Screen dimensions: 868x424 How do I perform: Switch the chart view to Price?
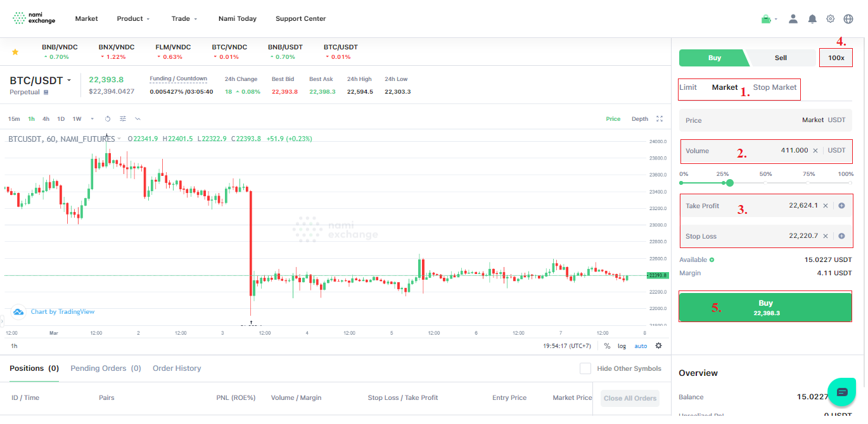coord(613,119)
